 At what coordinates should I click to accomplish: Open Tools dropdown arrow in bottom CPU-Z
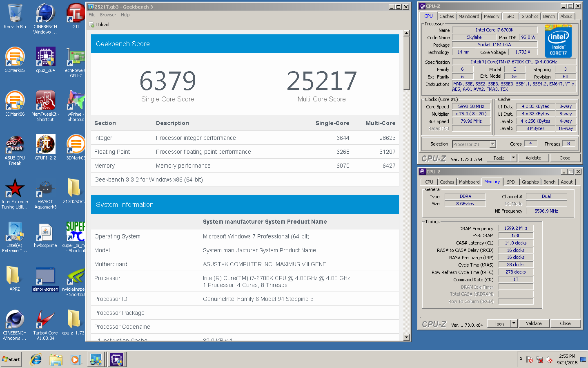coord(514,323)
